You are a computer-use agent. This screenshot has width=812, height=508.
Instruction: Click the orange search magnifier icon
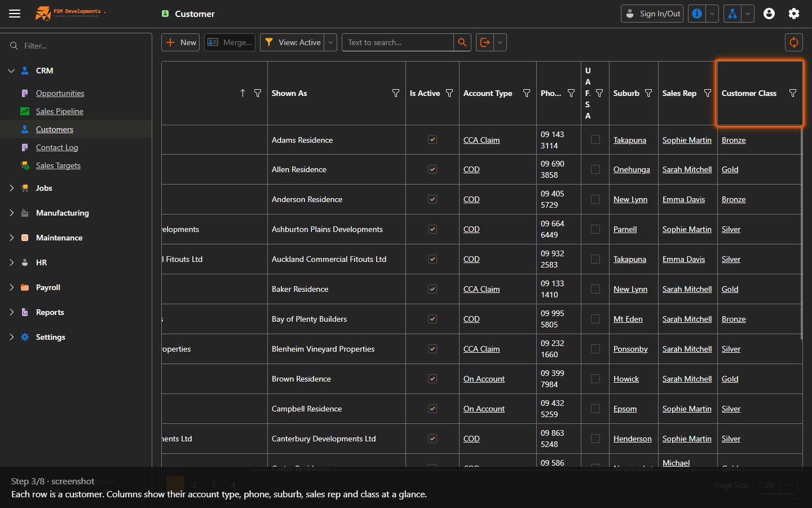462,42
